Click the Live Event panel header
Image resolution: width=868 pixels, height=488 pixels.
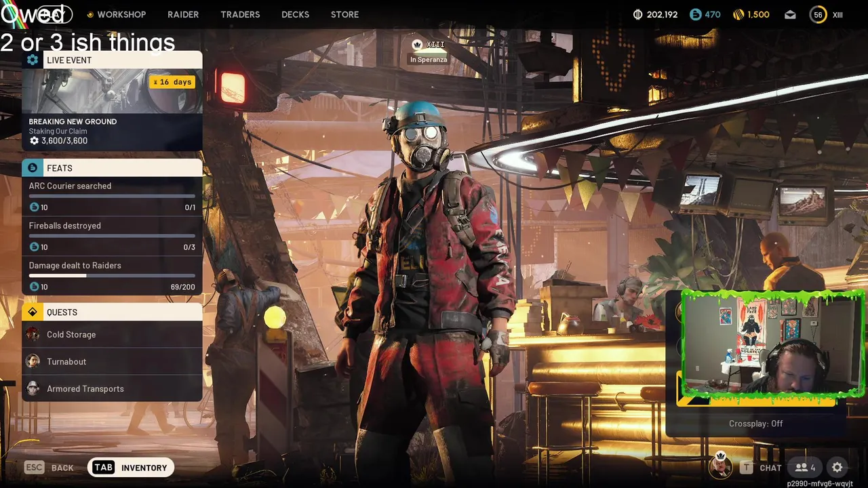112,60
